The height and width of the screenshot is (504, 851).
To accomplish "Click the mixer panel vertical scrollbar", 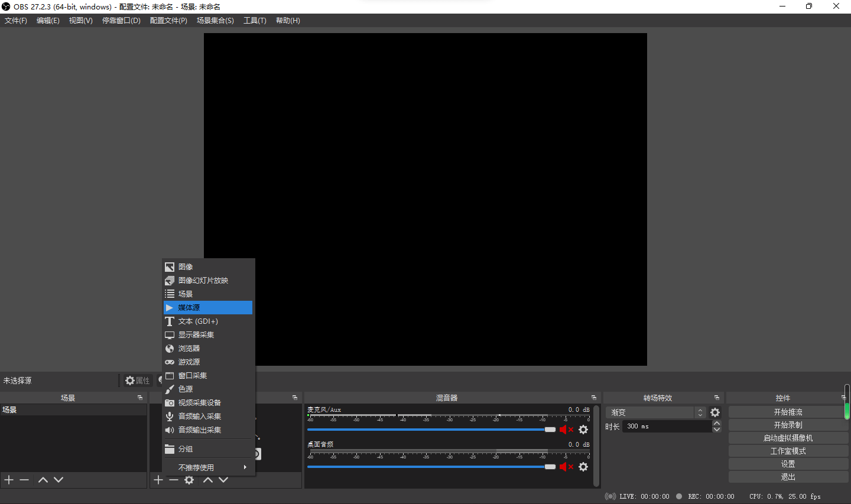I will pos(596,446).
